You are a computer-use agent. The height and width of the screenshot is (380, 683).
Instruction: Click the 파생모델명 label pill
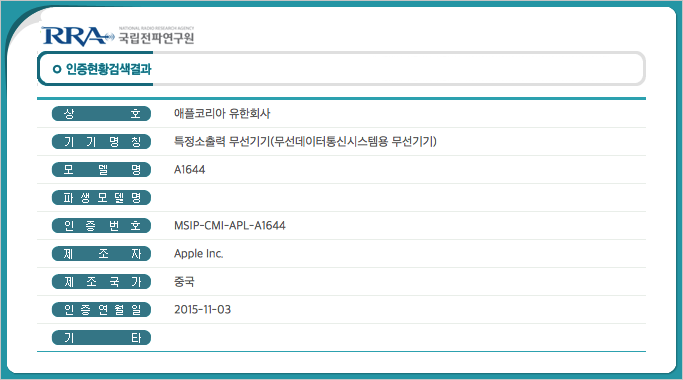click(x=101, y=198)
